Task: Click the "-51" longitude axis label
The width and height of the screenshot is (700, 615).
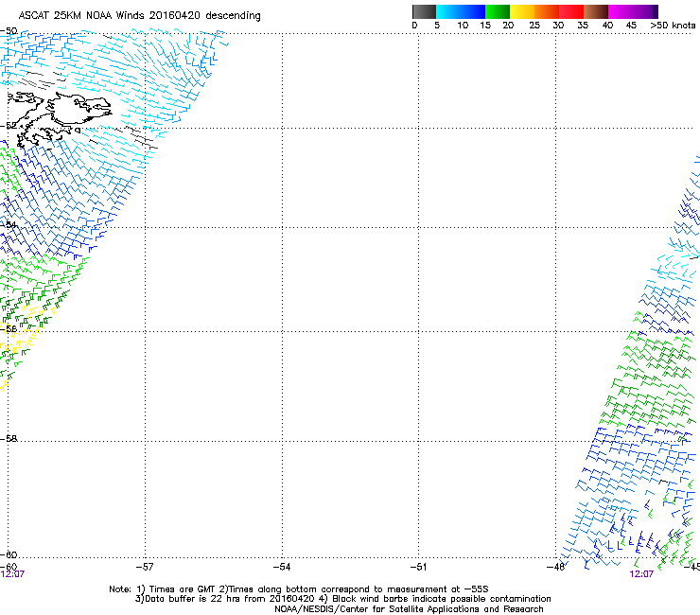Action: (x=418, y=567)
